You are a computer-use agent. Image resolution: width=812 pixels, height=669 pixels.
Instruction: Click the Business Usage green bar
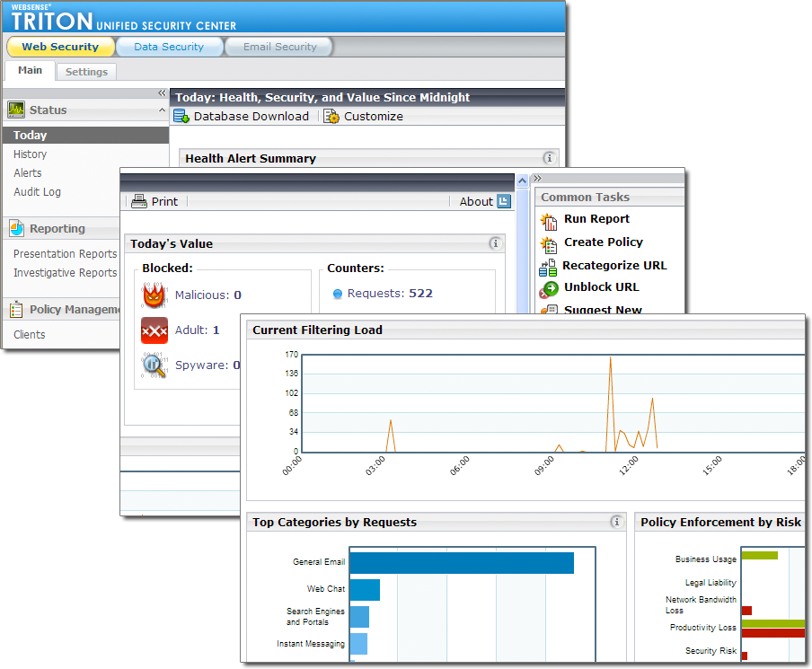click(760, 556)
